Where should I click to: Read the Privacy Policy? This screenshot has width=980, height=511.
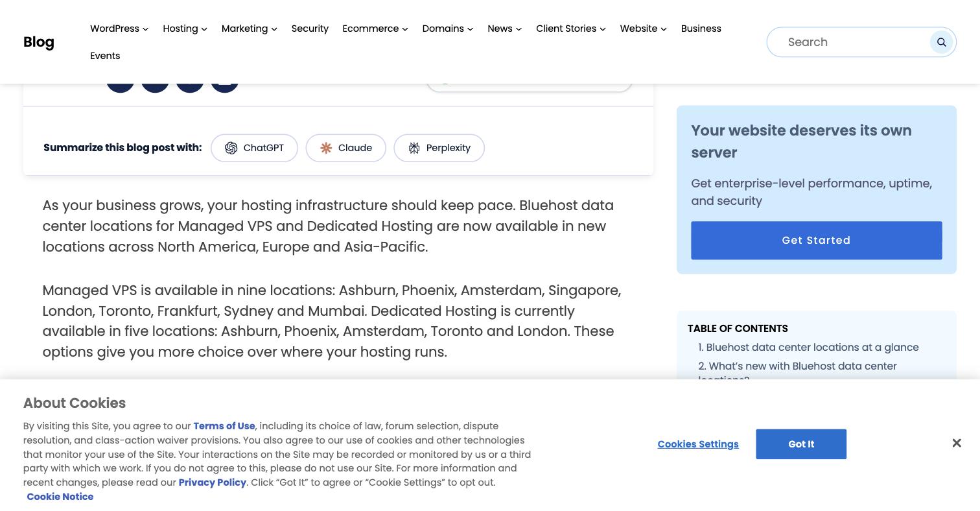click(x=212, y=482)
